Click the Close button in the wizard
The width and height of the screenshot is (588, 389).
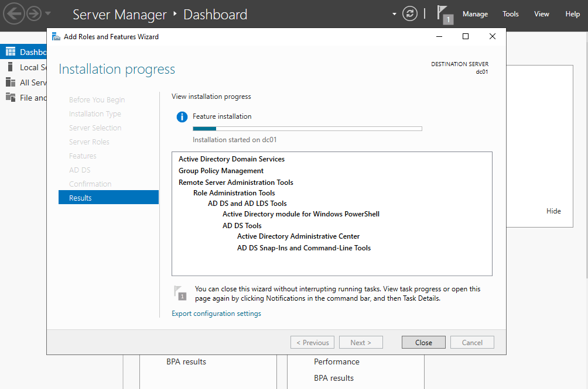click(x=423, y=342)
